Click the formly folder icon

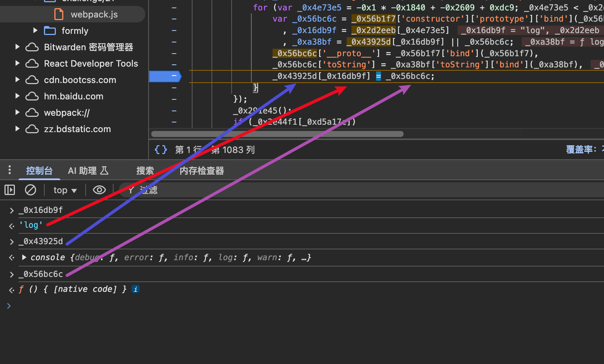point(50,31)
